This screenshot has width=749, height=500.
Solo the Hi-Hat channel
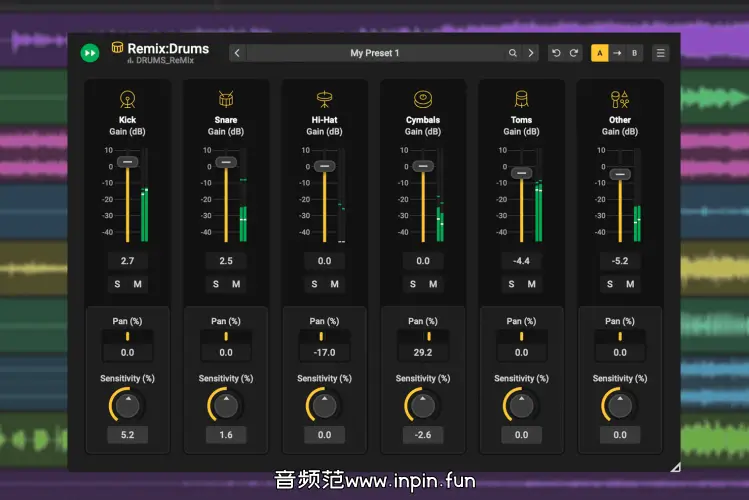tap(314, 284)
